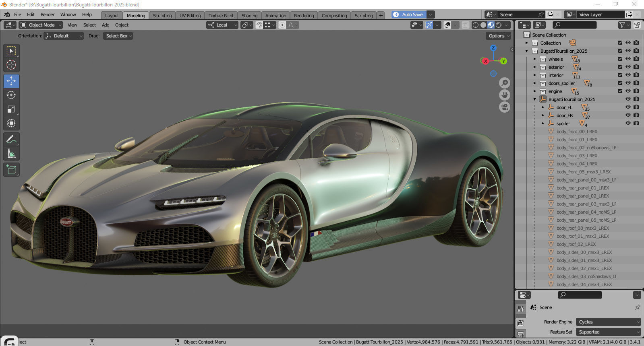Expand the door_FR object tree
The height and width of the screenshot is (346, 644).
543,115
